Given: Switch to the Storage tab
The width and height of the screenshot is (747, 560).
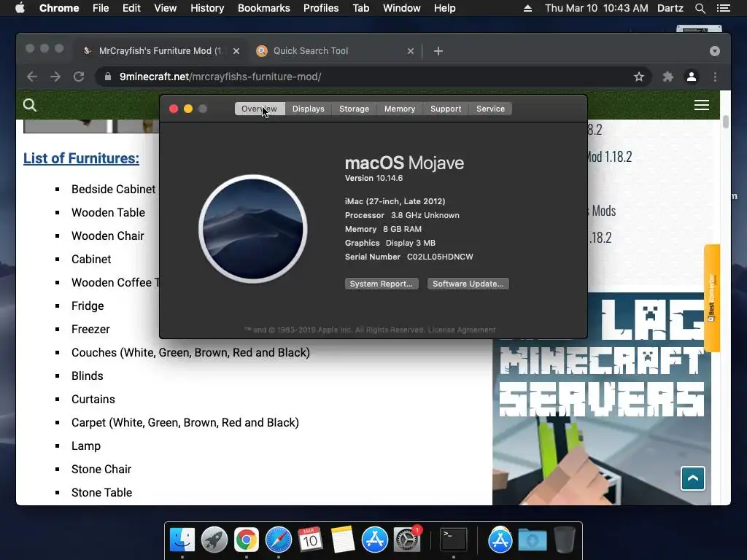Looking at the screenshot, I should coord(354,109).
